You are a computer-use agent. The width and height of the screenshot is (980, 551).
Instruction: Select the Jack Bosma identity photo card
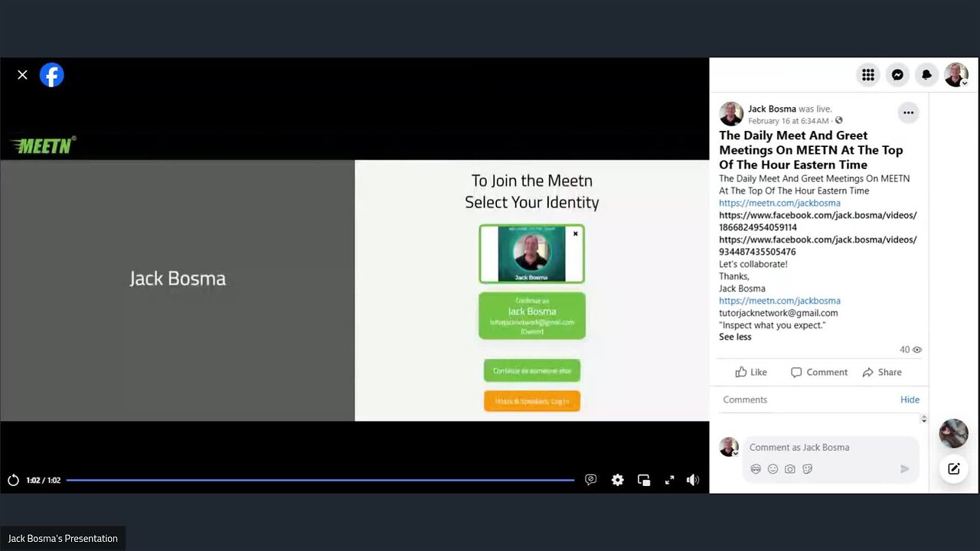pos(531,253)
